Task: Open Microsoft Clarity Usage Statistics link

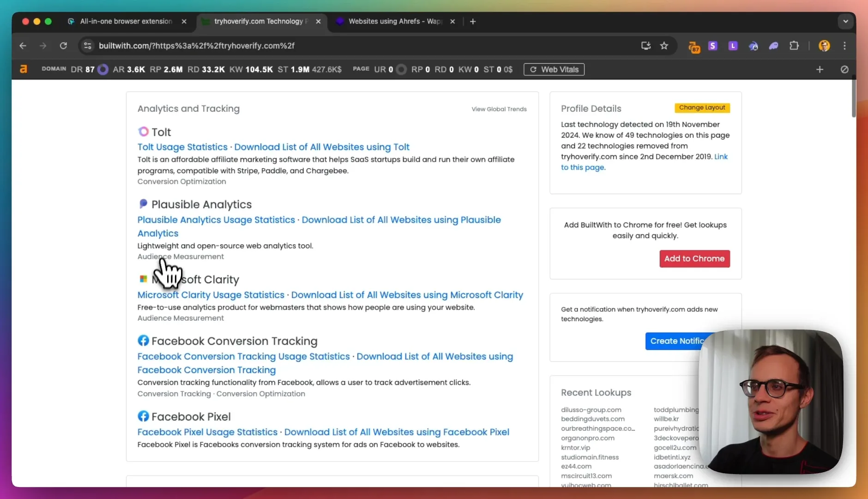Action: click(x=211, y=295)
